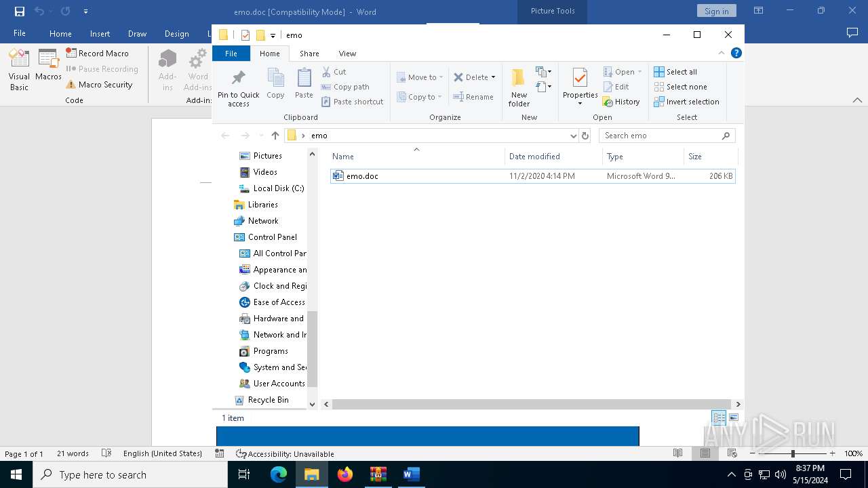
Task: Sort by Date modified column
Action: click(553, 157)
